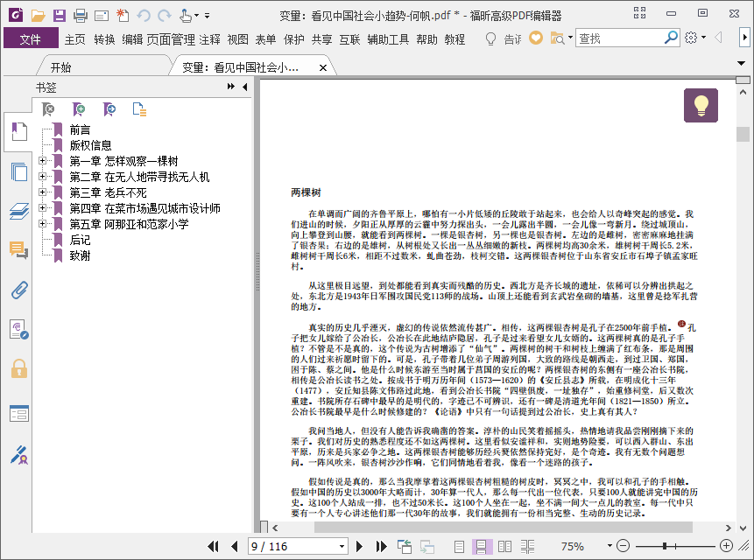Select single page view mode
This screenshot has width=754, height=560.
(459, 546)
